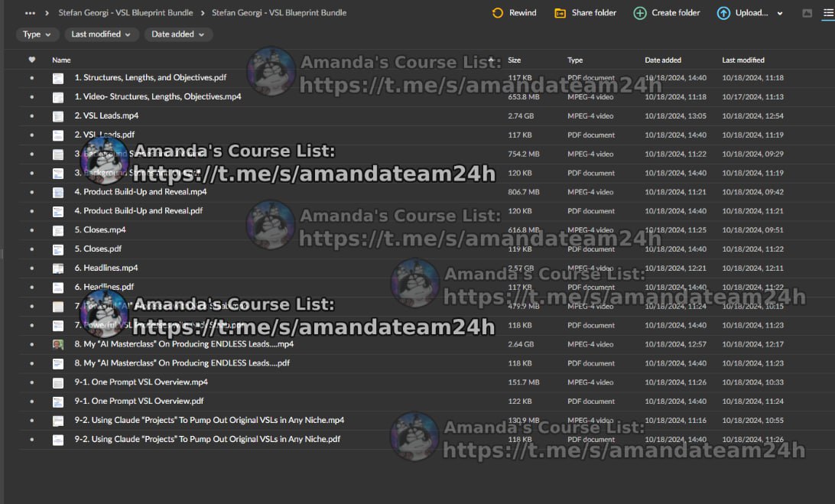The width and height of the screenshot is (835, 504).
Task: Click the '2.64 GB' size cell
Action: pos(521,344)
